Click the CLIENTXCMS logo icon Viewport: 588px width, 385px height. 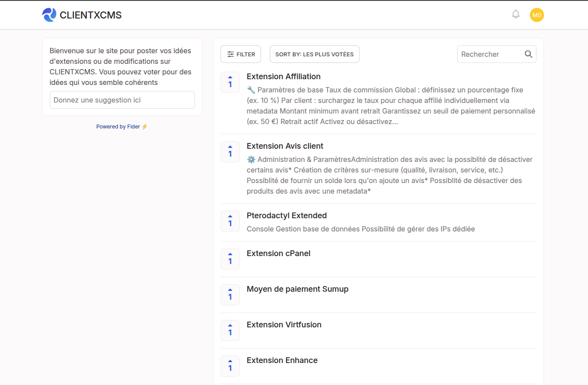[49, 15]
